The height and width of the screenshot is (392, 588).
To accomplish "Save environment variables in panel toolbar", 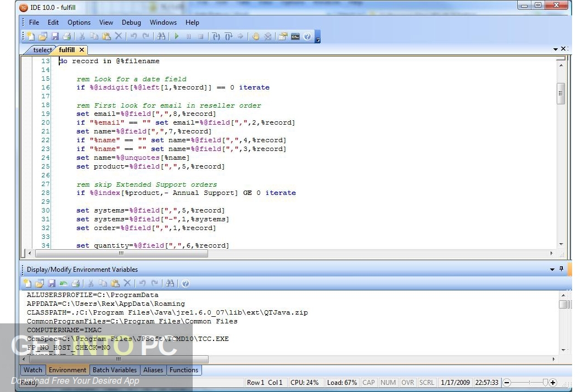I will tap(52, 283).
